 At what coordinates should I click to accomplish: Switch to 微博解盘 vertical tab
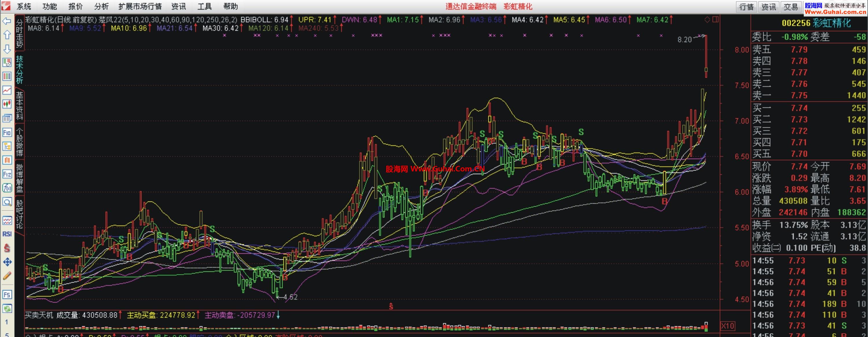(20, 178)
